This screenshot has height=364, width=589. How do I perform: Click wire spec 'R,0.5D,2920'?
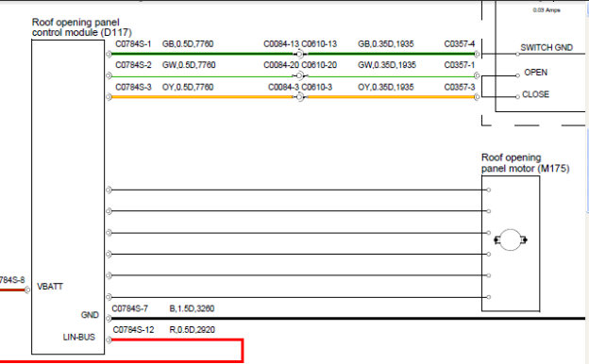pyautogui.click(x=192, y=330)
